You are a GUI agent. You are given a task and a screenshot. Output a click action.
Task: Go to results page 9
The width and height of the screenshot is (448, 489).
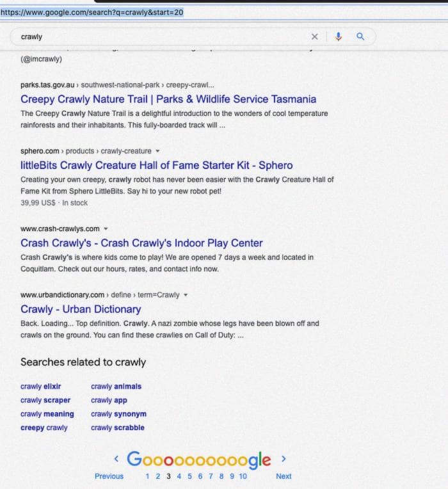pos(232,476)
